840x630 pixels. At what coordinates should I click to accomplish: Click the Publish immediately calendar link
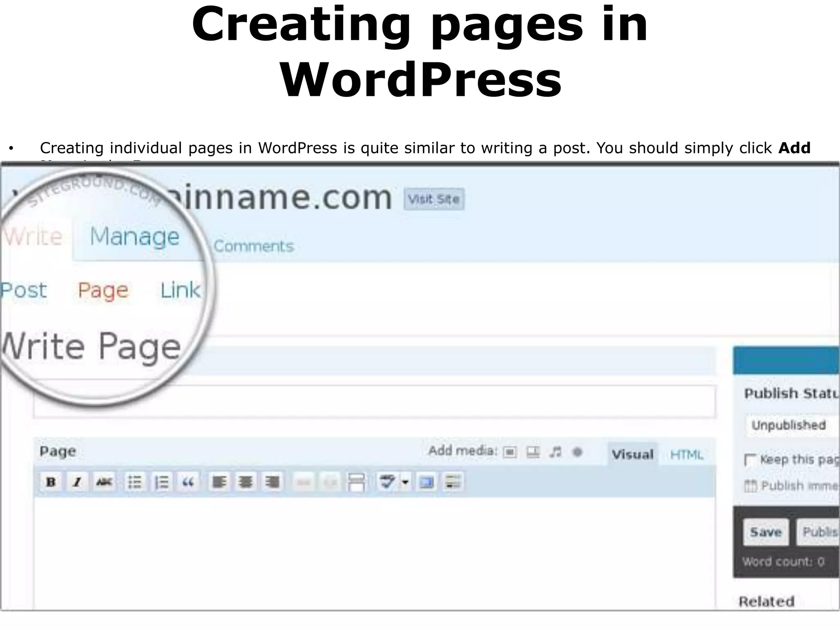pyautogui.click(x=792, y=486)
